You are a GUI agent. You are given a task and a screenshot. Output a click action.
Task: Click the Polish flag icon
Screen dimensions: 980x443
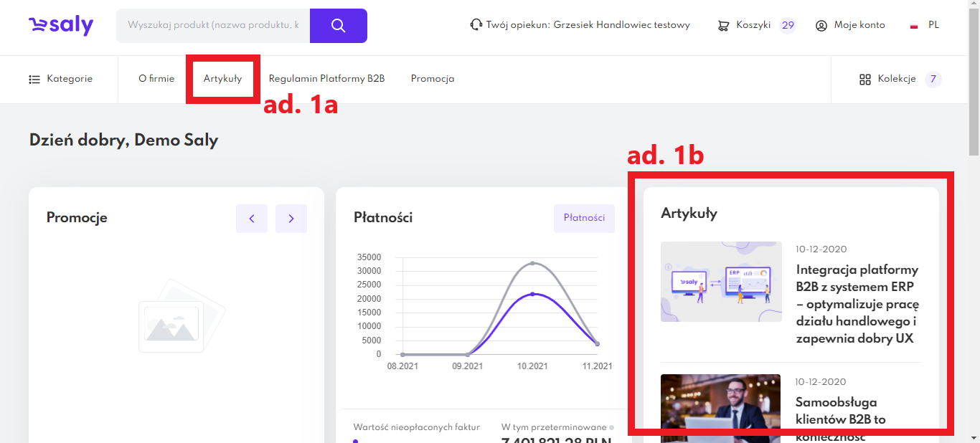pos(914,26)
